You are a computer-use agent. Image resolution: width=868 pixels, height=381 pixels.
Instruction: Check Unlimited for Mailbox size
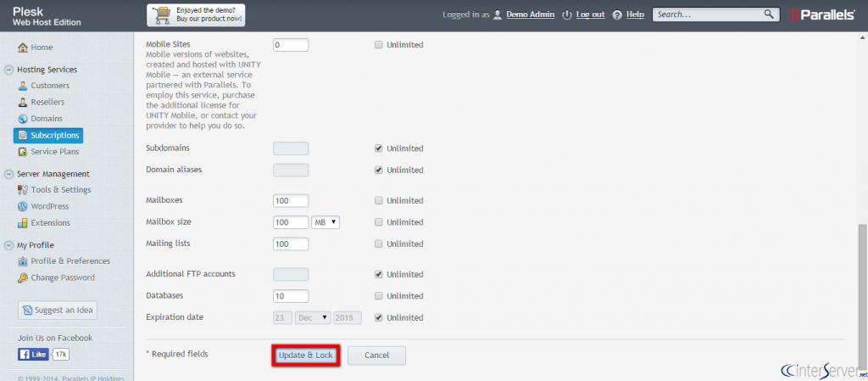coord(379,222)
